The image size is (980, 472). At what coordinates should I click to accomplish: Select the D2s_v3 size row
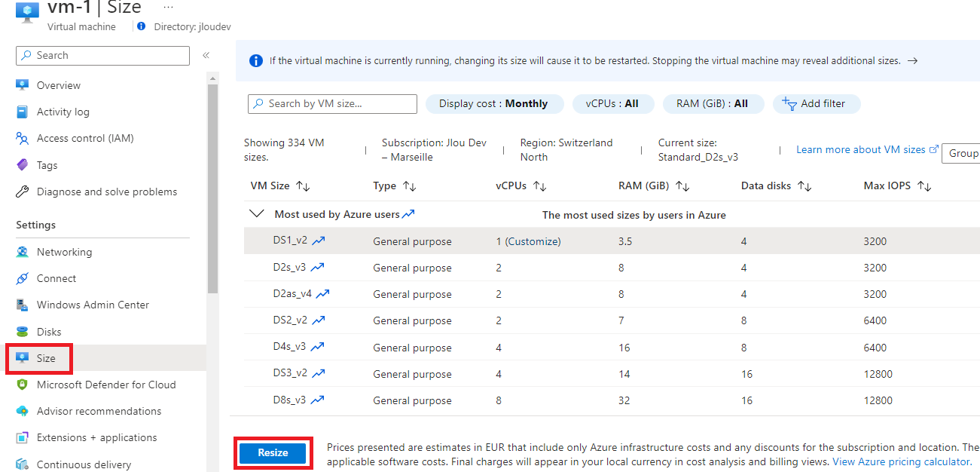click(612, 268)
